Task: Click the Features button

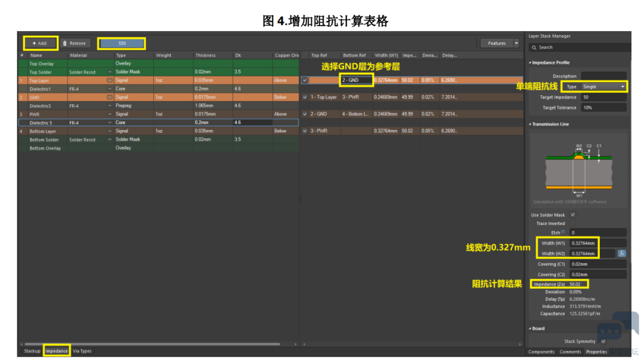Action: (497, 43)
